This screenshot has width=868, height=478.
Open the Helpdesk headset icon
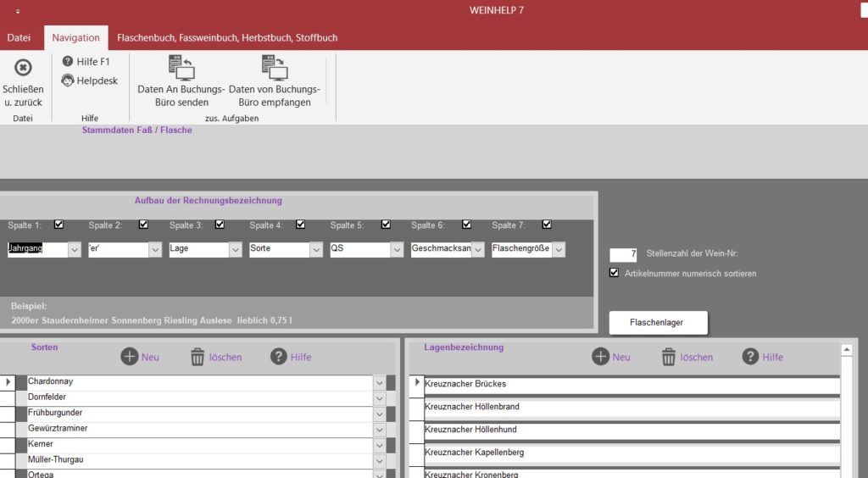click(68, 81)
